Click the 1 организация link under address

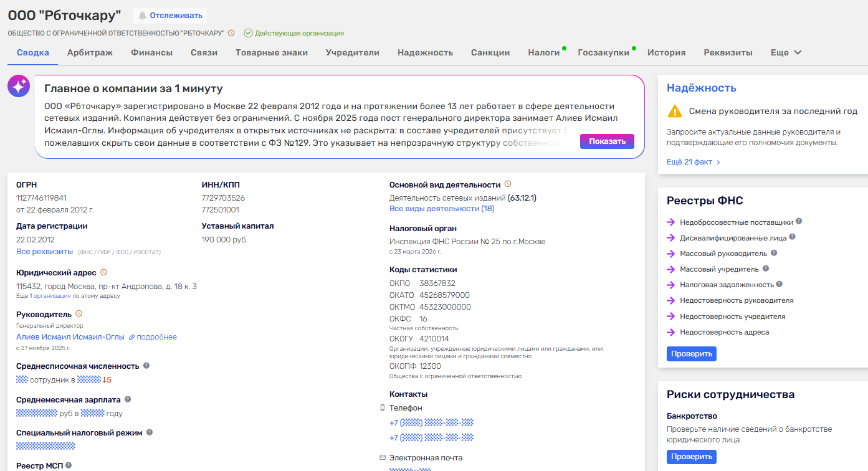[x=49, y=296]
